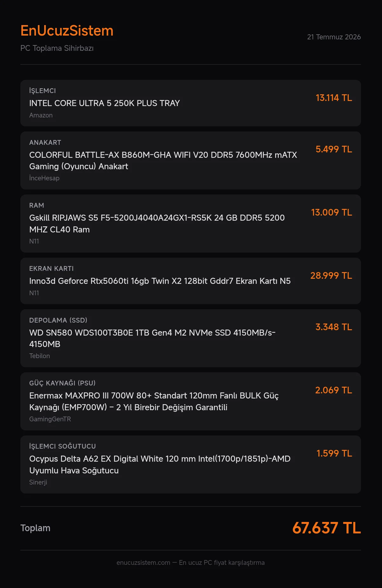Click the EnUcuzSistem logo title
This screenshot has width=382, height=588.
click(67, 31)
